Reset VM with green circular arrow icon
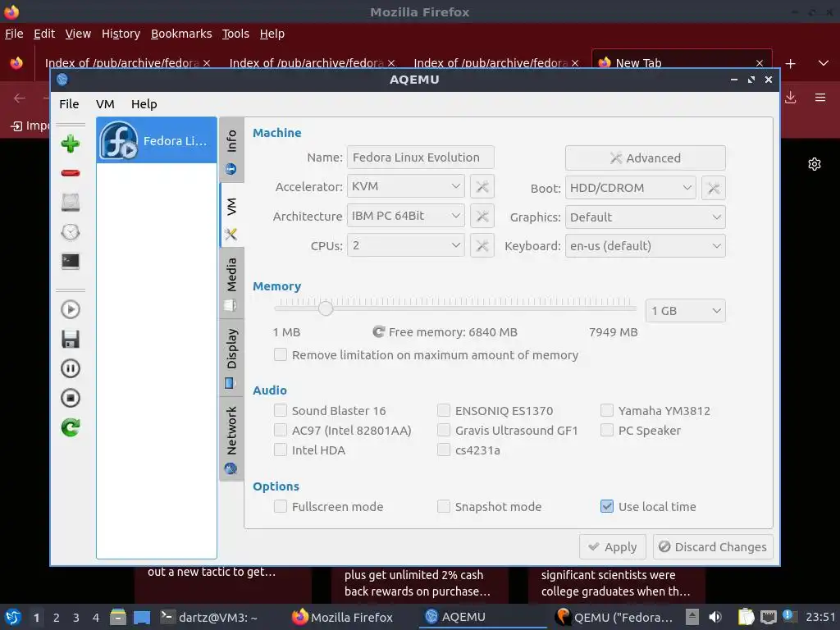 click(x=71, y=427)
